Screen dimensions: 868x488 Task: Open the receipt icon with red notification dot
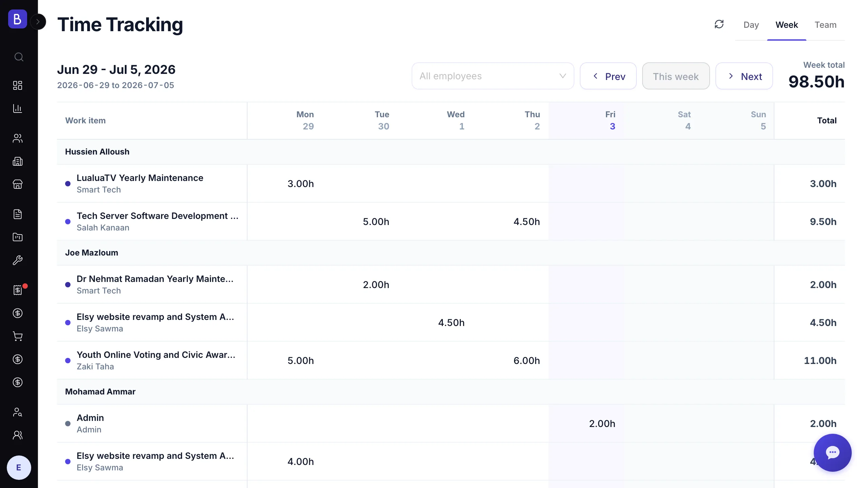tap(18, 290)
